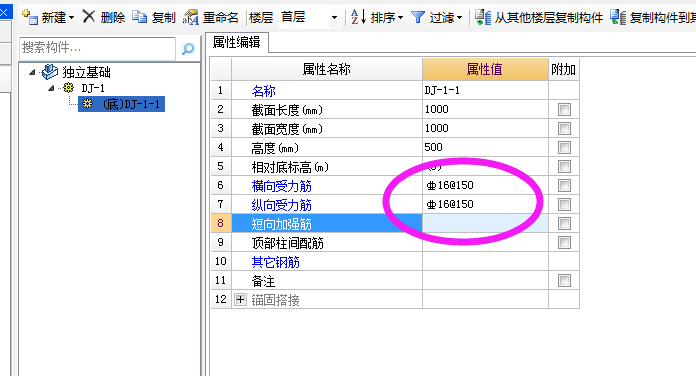Select (底)DJ-1-1 tree item

[x=121, y=104]
